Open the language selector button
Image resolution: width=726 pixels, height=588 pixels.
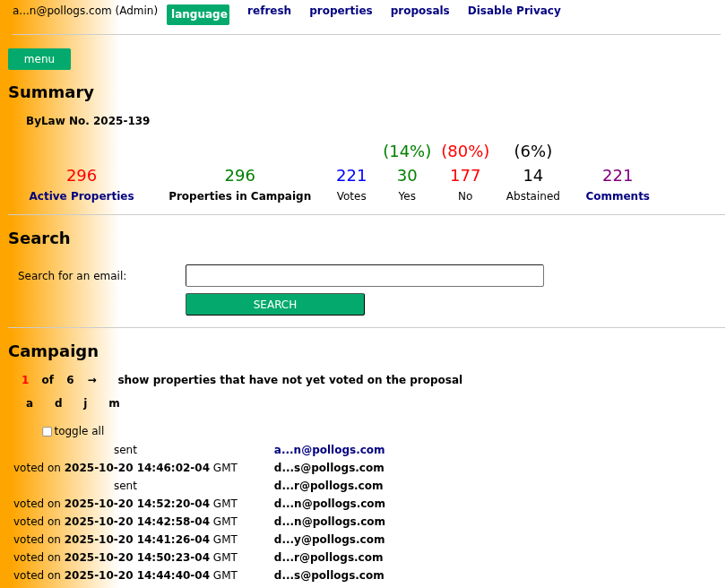click(198, 14)
